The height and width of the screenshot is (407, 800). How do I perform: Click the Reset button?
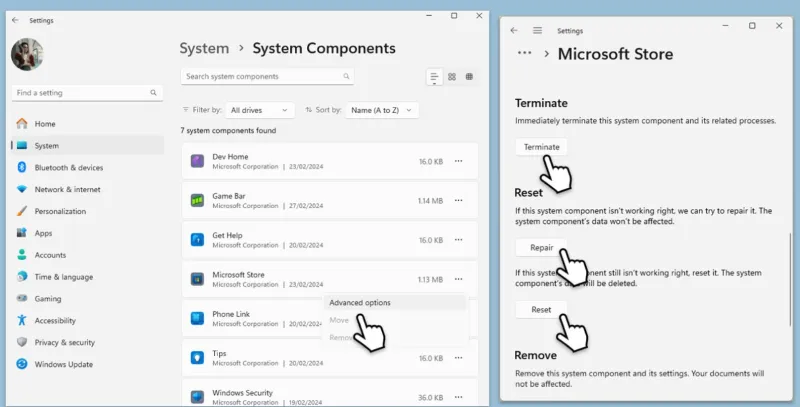click(541, 310)
